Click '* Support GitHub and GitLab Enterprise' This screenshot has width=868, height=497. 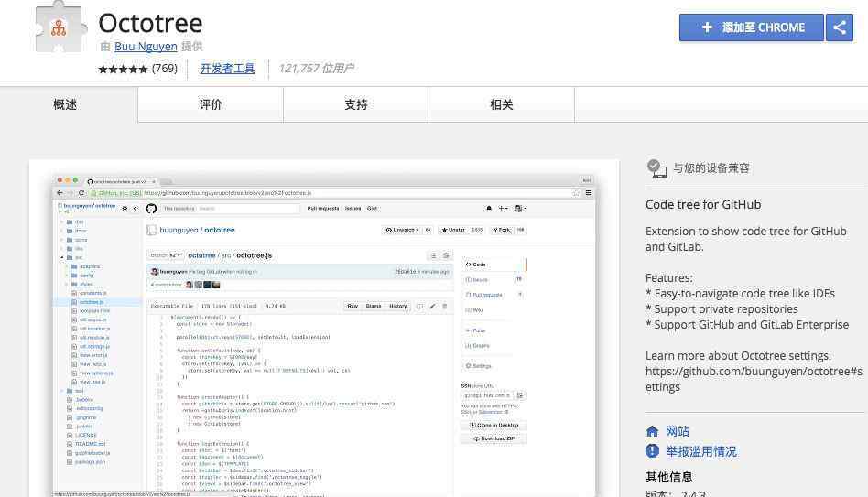747,324
